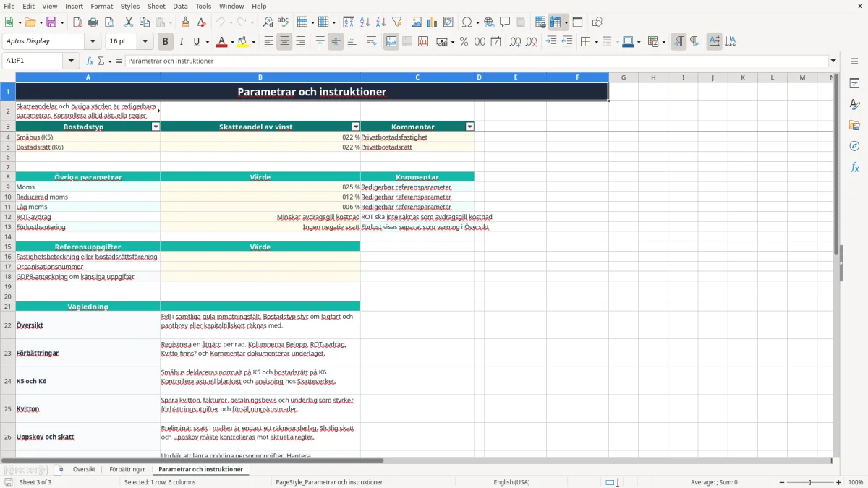The width and height of the screenshot is (868, 488).
Task: Toggle Wrap Text
Action: click(372, 42)
